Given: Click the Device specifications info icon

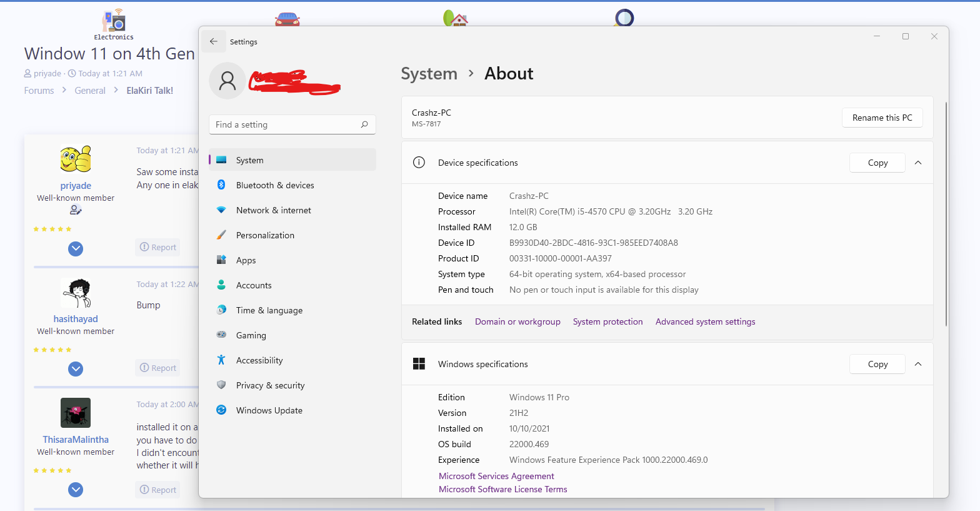Looking at the screenshot, I should pos(419,163).
